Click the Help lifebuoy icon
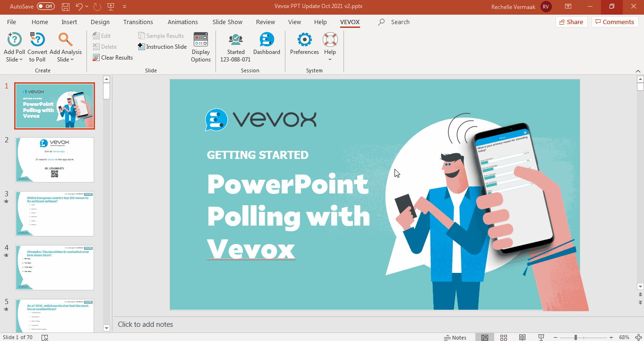This screenshot has width=644, height=341. (x=330, y=39)
